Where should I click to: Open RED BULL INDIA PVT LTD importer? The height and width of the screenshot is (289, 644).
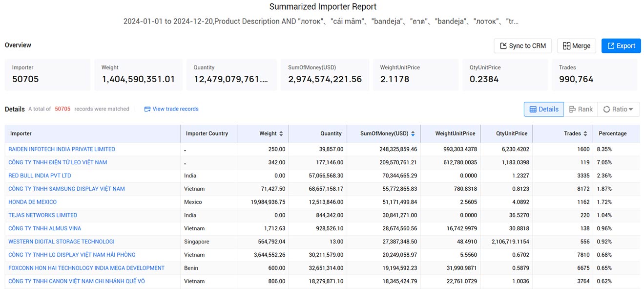40,176
